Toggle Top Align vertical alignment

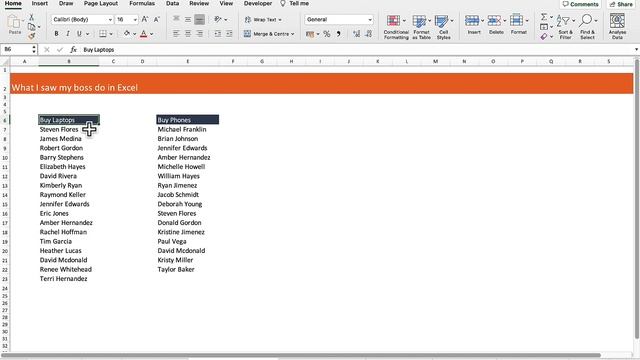pyautogui.click(x=176, y=19)
